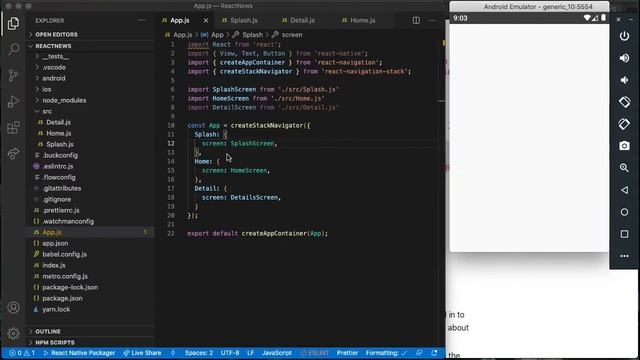Expand the .vscode folder
This screenshot has width=640, height=360.
54,67
